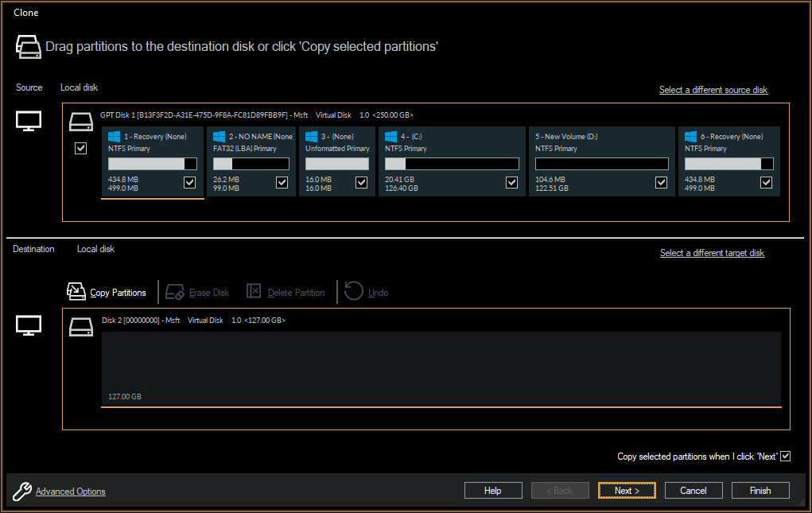
Task: Click the source computer monitor icon
Action: coord(29,121)
